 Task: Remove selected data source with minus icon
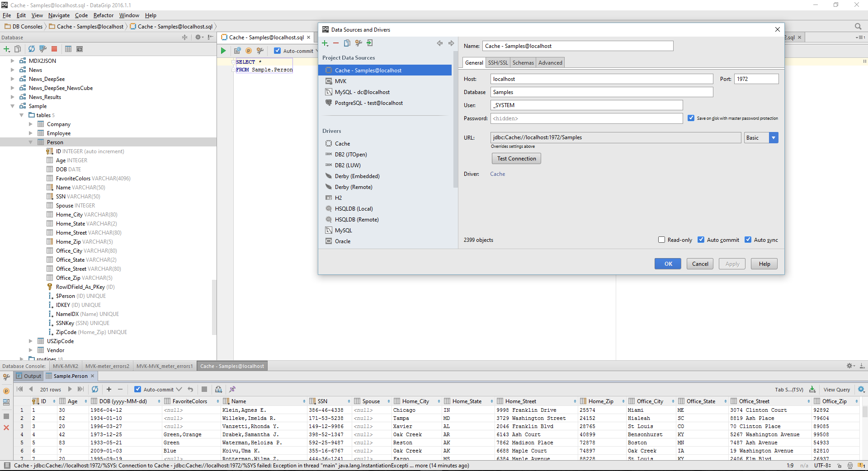pos(336,43)
